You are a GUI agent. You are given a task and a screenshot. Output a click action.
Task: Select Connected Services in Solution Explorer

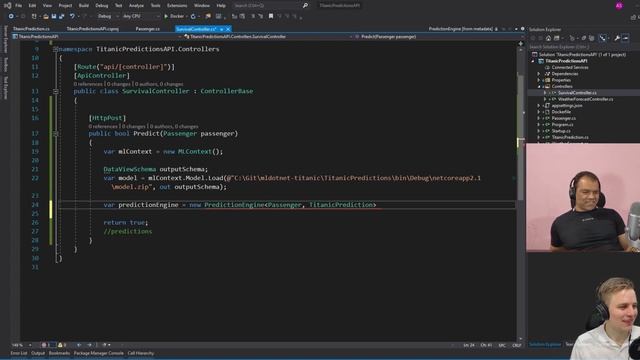(570, 67)
